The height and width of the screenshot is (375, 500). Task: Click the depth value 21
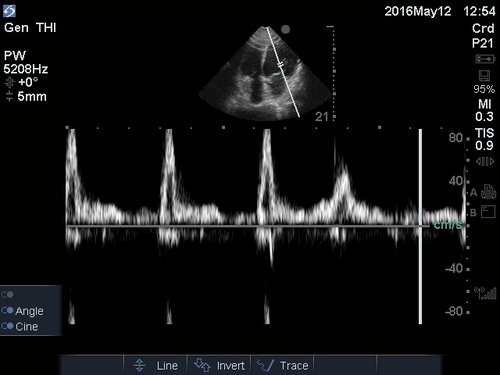pos(322,117)
